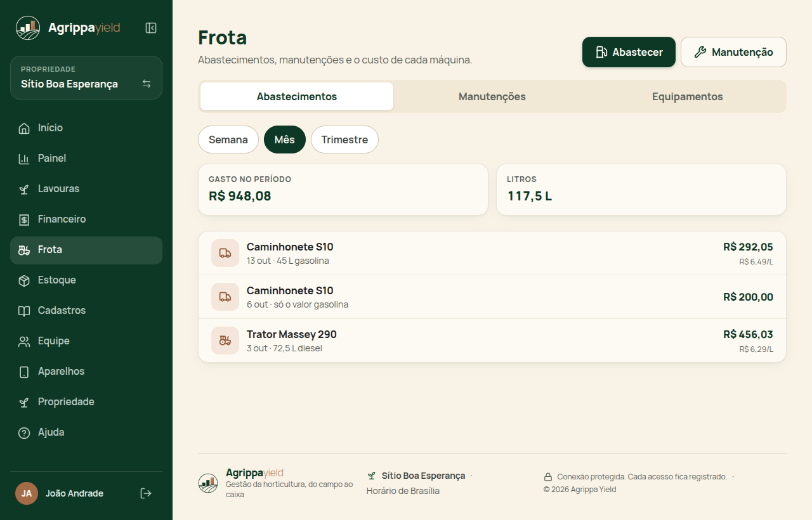The height and width of the screenshot is (520, 812).
Task: Click the Equipe people icon
Action: [24, 341]
